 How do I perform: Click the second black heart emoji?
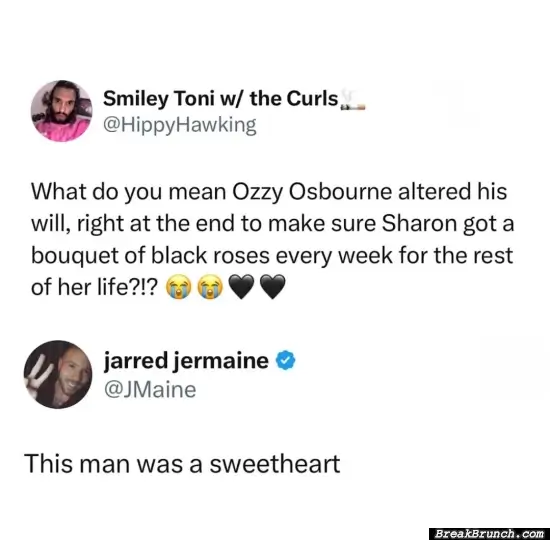(273, 287)
